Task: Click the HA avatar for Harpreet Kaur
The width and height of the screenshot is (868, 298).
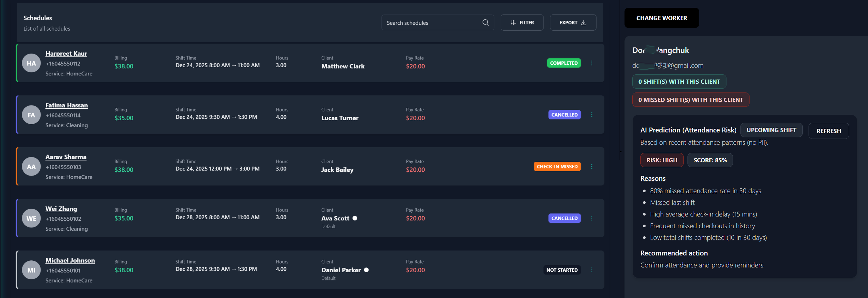Action: [x=31, y=63]
